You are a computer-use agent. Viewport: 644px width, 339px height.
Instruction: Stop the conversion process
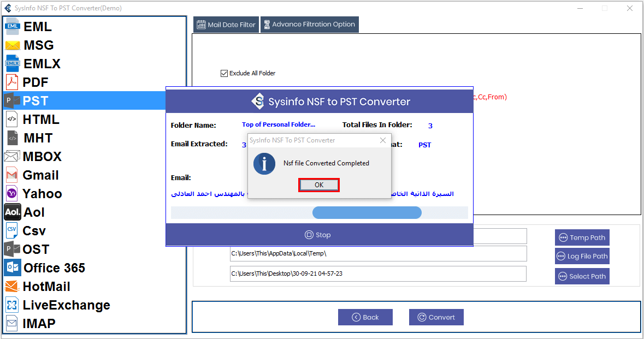(x=318, y=235)
